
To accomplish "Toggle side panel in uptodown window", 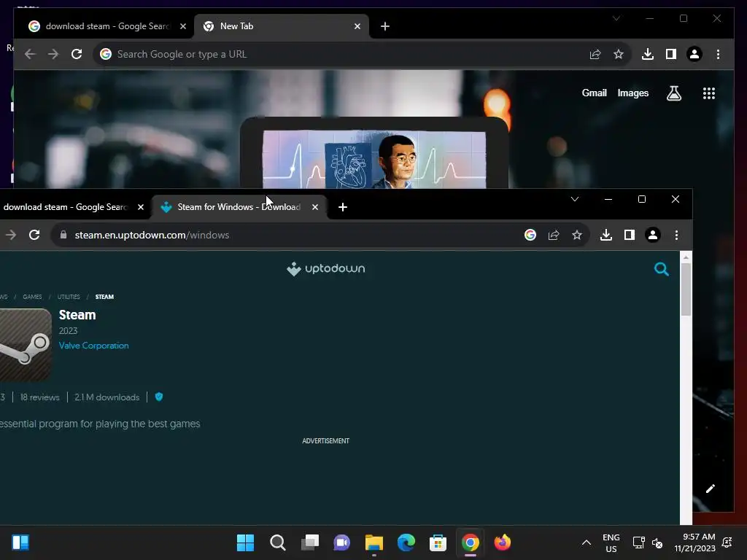I will [630, 235].
